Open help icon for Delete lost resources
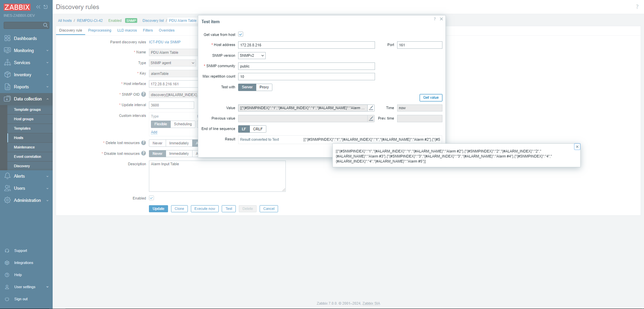The width and height of the screenshot is (644, 309). point(144,143)
